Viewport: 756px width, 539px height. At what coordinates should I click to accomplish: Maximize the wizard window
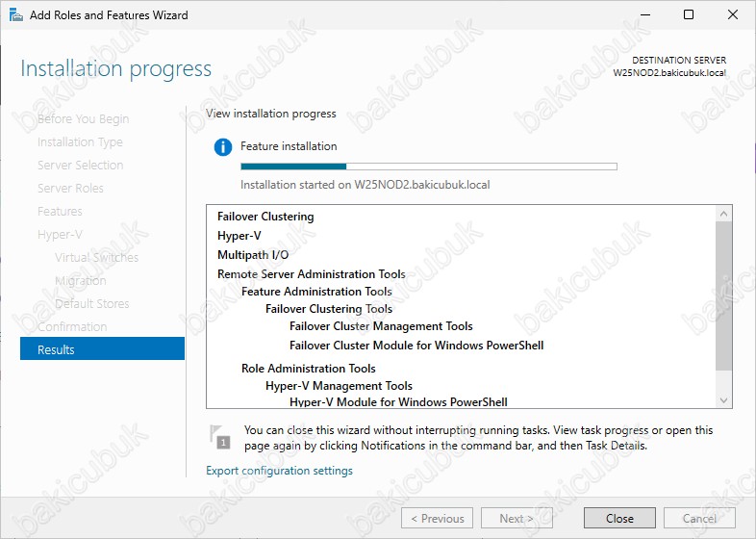689,15
